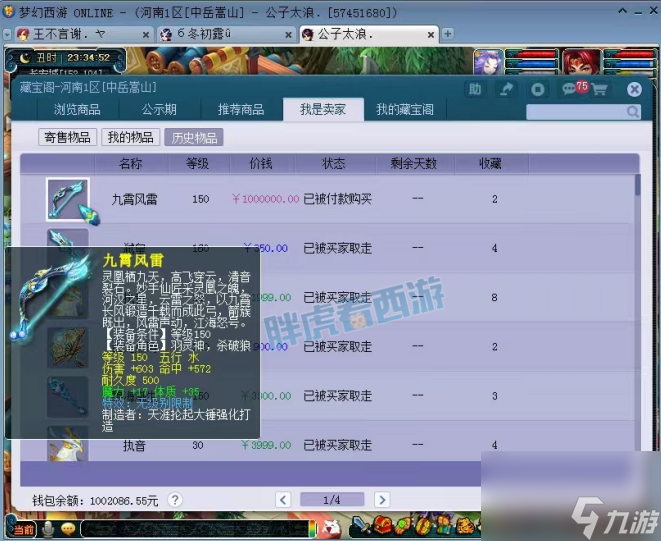Open the chat bubble emoji icon

(68, 529)
